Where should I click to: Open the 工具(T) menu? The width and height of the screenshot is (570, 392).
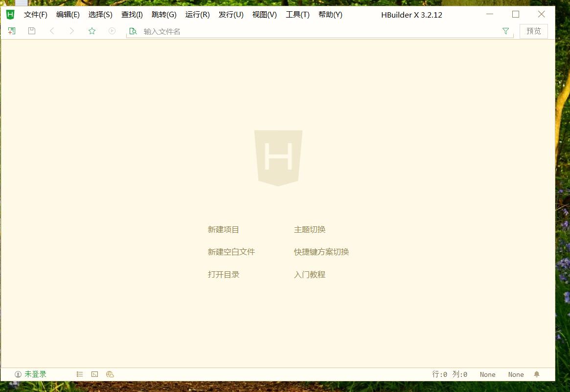click(x=297, y=15)
